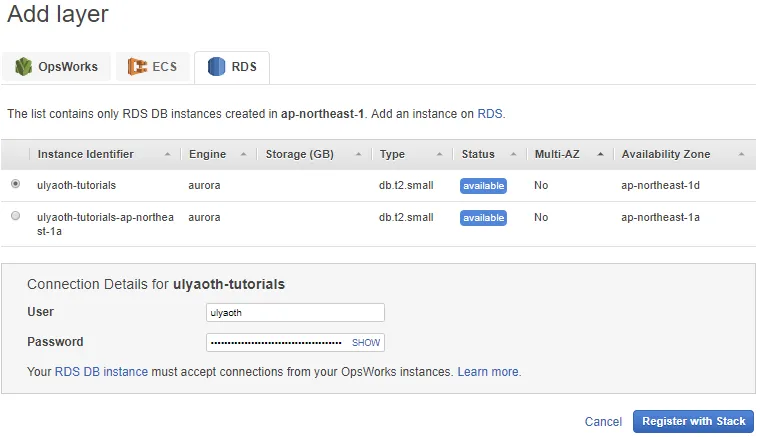
Task: Click the OpsWorks green icon
Action: (x=22, y=67)
